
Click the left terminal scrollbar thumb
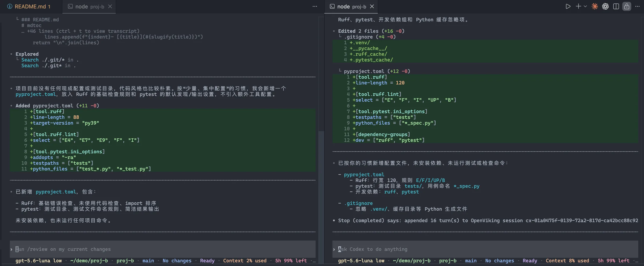321,197
